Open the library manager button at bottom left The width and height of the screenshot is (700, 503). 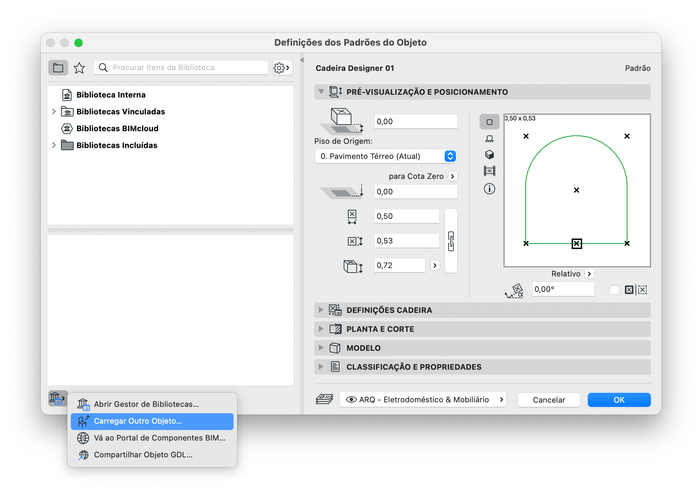[57, 398]
